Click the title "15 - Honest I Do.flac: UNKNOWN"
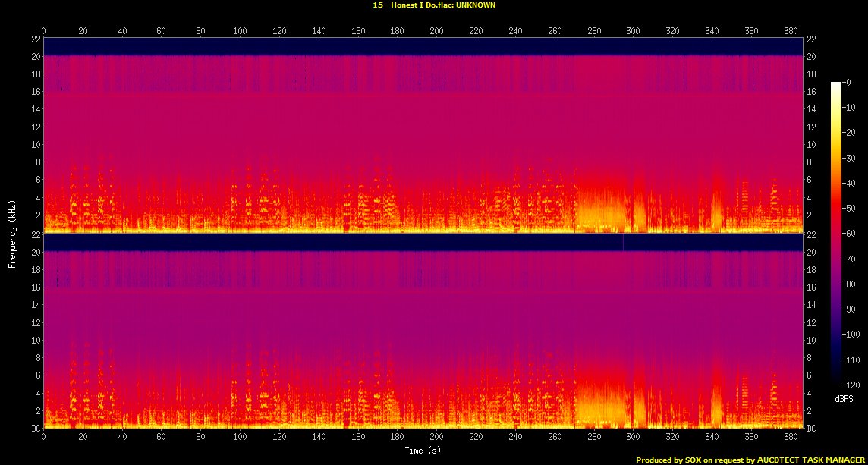 433,5
